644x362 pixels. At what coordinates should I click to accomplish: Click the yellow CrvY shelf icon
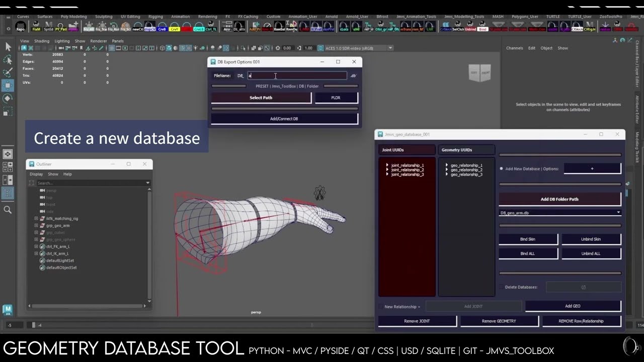click(x=174, y=26)
